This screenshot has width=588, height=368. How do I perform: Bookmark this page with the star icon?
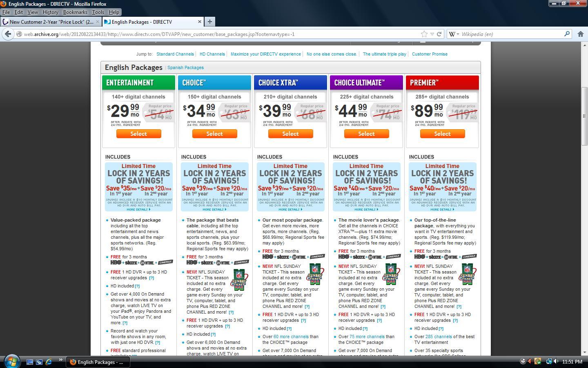[424, 34]
